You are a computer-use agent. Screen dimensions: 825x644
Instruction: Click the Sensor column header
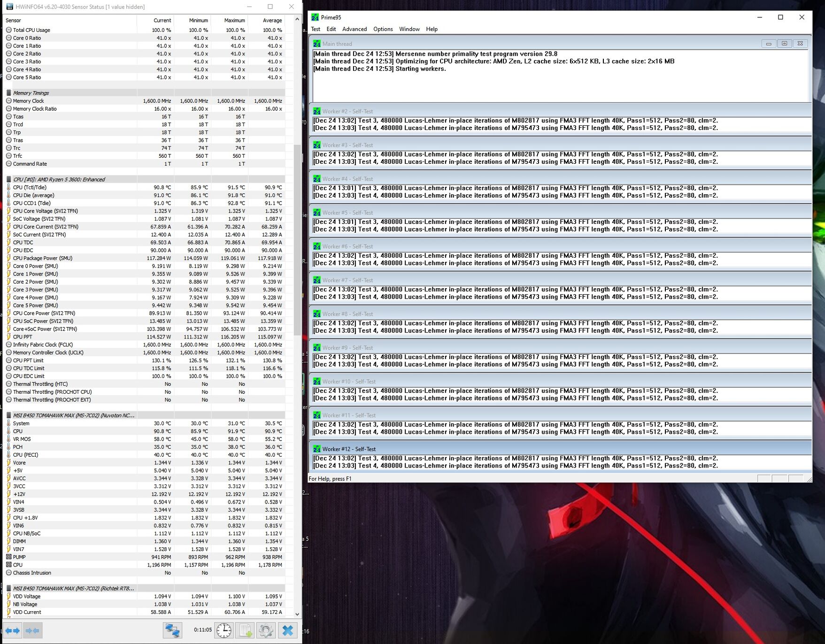point(70,20)
